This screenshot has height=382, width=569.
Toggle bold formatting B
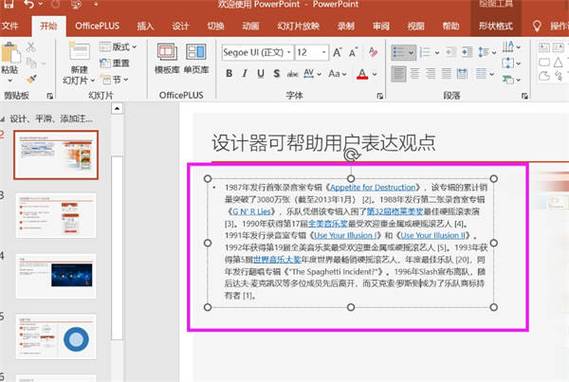click(x=229, y=74)
